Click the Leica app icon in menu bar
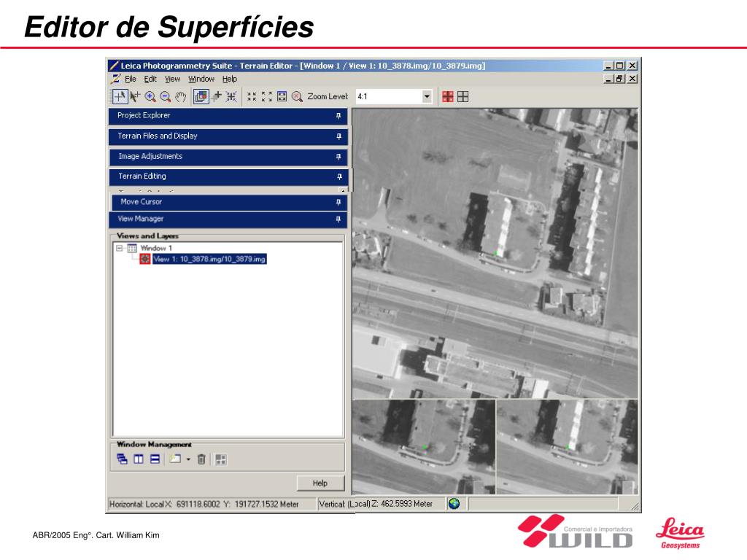Viewport: 747px width, 560px height. [x=115, y=79]
